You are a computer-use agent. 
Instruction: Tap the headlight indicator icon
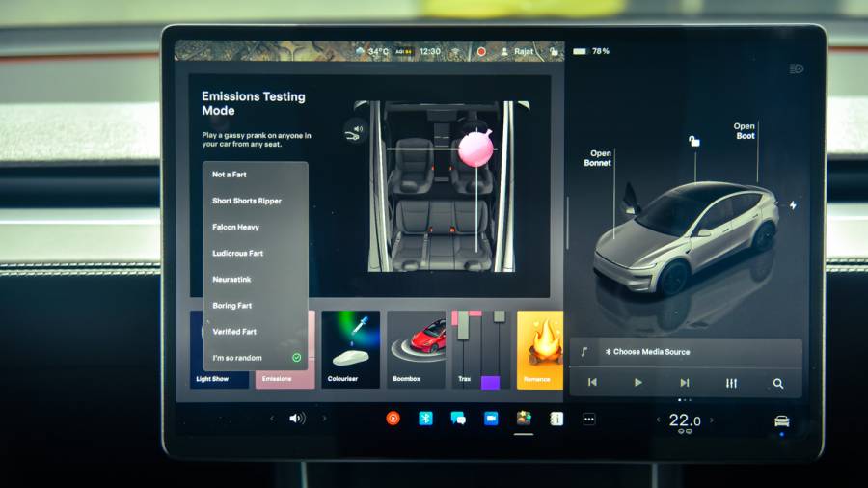796,68
